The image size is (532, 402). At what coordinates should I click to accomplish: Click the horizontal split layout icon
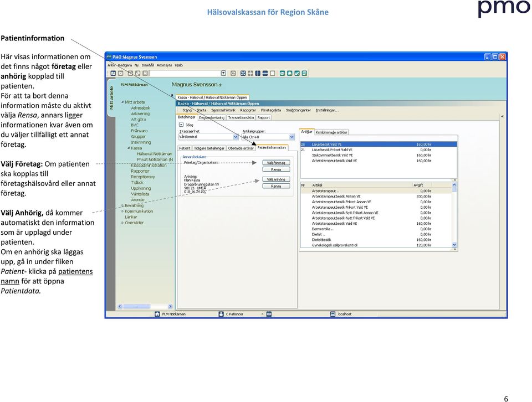click(265, 73)
